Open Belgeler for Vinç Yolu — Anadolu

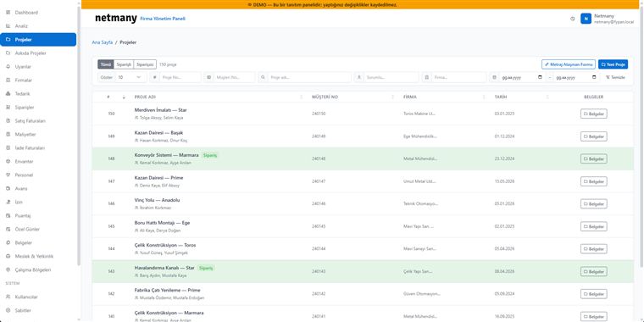pos(593,204)
